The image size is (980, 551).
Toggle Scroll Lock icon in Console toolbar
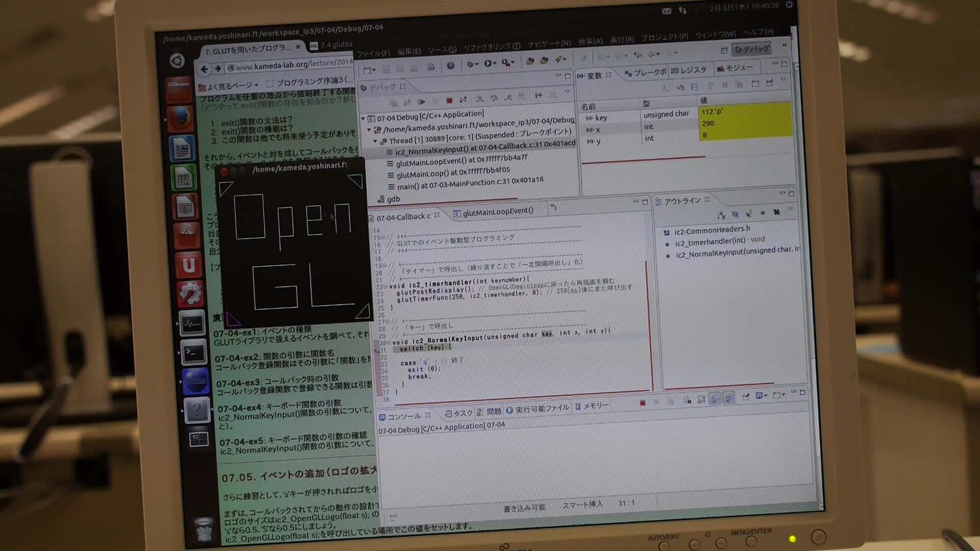701,399
